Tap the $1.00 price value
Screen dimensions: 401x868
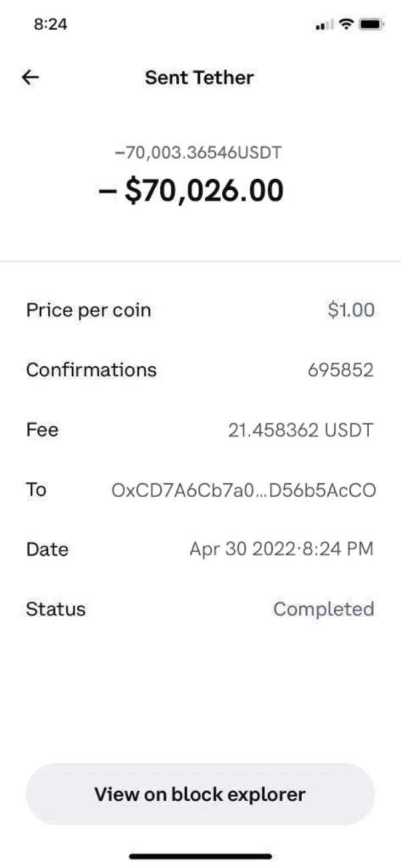[351, 310]
